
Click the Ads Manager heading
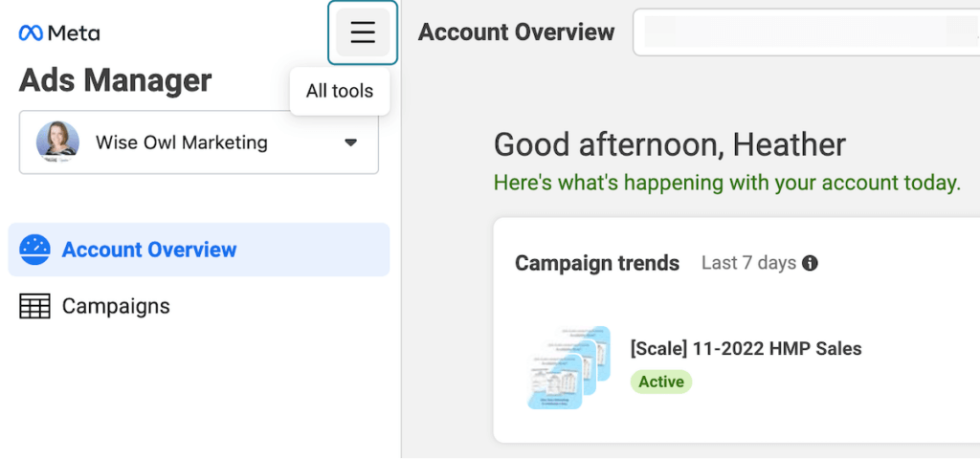click(x=116, y=80)
